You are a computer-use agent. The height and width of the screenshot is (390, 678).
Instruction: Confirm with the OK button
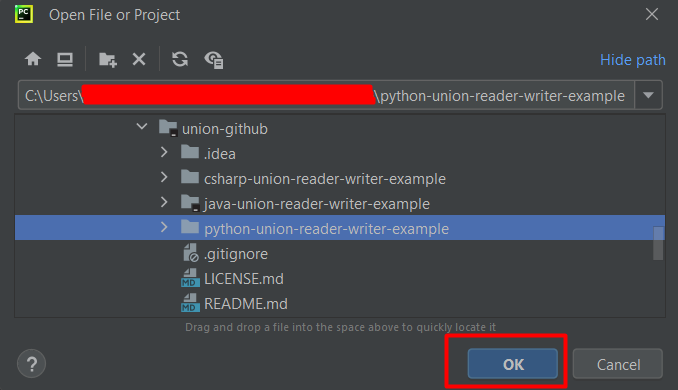click(513, 364)
